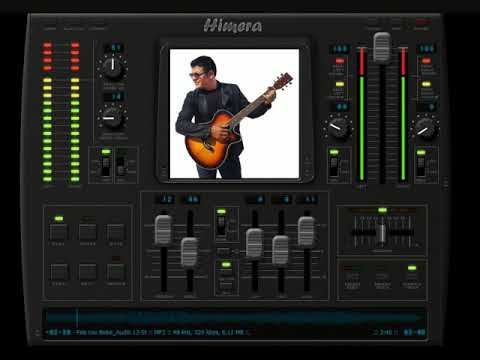The width and height of the screenshot is (480, 360).
Task: Click the upper-left knob beside the LED meters
Action: coord(113,68)
